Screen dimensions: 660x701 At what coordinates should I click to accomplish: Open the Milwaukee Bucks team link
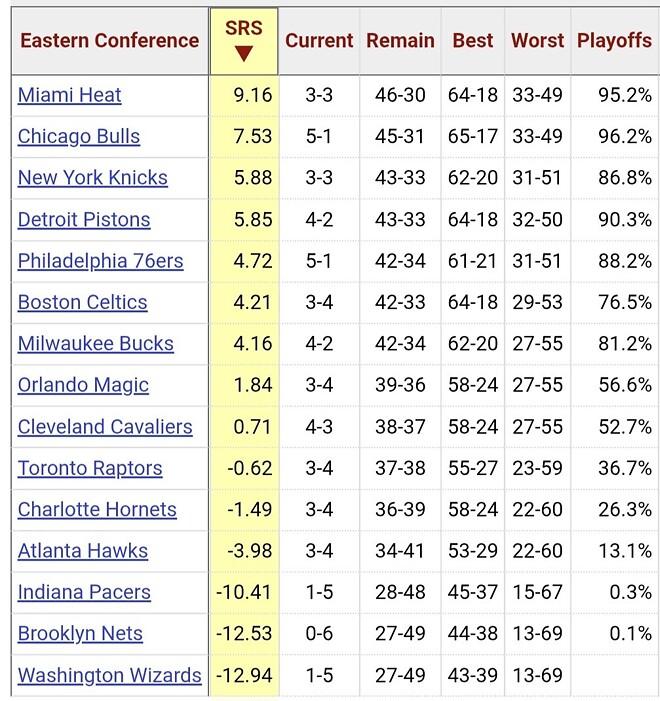(x=96, y=344)
